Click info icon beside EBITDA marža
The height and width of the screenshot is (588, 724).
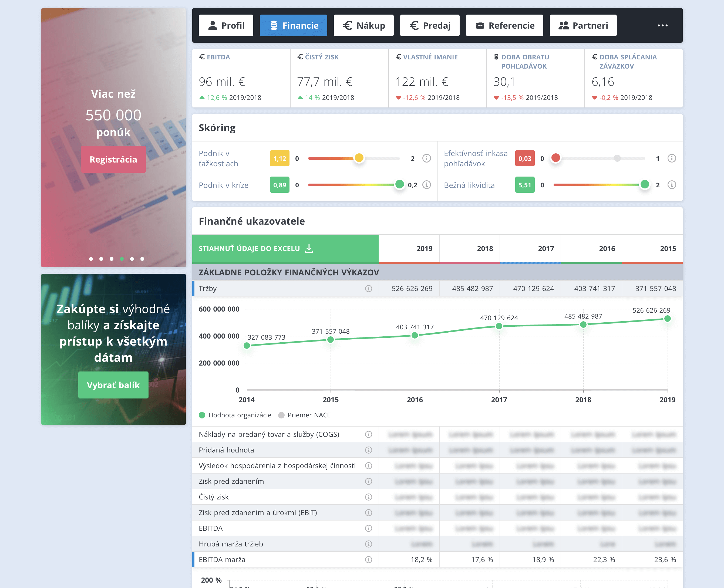click(368, 560)
